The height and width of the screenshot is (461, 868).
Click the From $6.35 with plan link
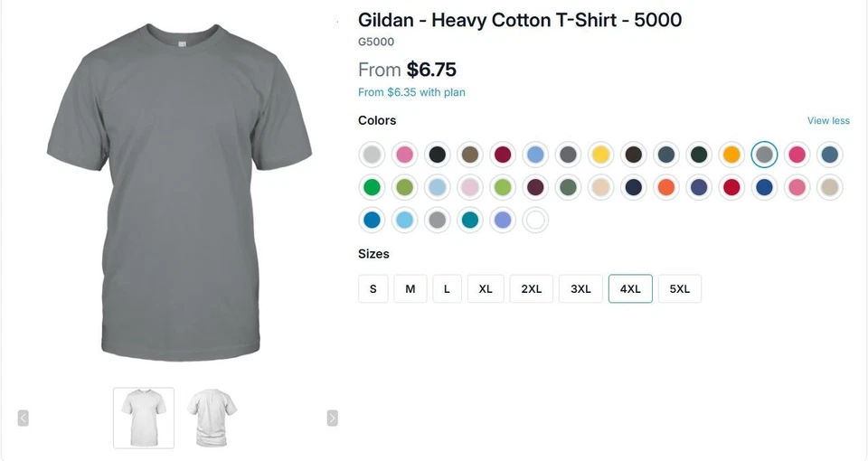tap(412, 92)
